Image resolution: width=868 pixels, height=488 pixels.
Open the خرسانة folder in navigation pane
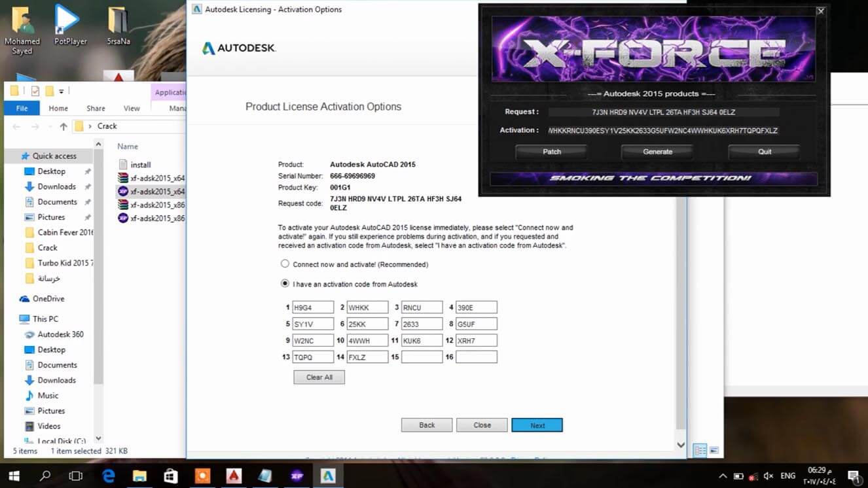[x=43, y=278]
